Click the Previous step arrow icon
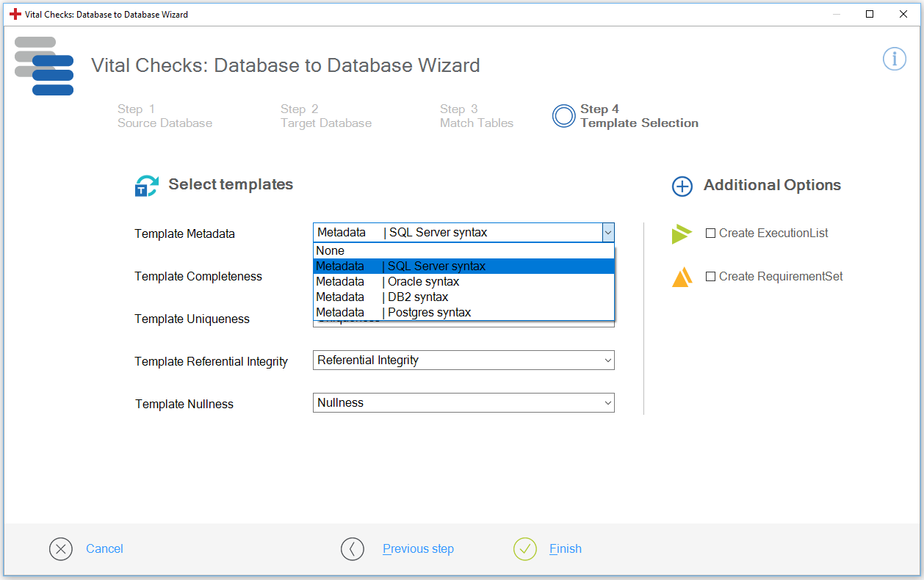The width and height of the screenshot is (924, 580). pyautogui.click(x=353, y=549)
